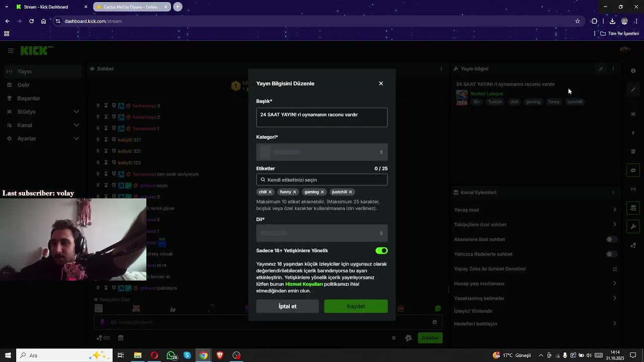Click the Rocket League game thumbnail

(462, 98)
